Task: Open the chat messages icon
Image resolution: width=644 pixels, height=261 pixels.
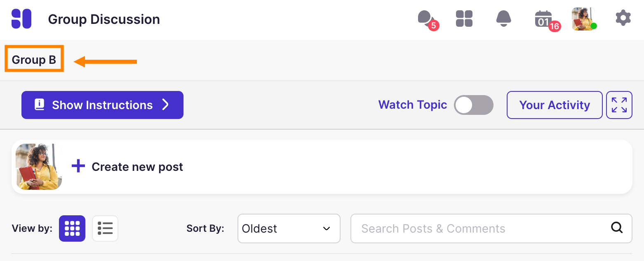Action: point(426,19)
